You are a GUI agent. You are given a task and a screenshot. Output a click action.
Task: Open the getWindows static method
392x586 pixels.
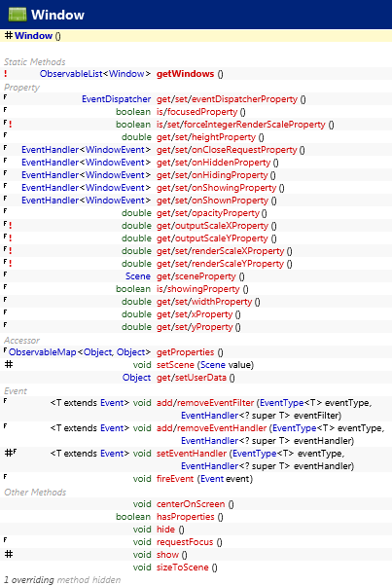[x=185, y=74]
